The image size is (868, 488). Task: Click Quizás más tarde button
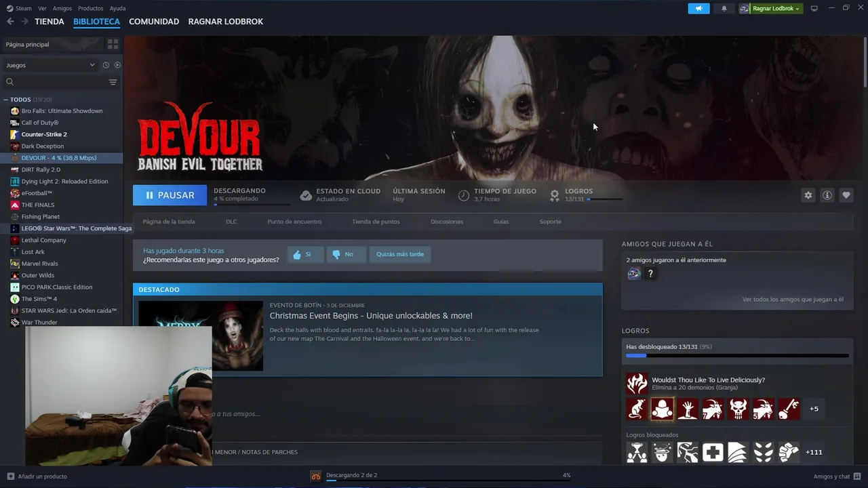coord(400,254)
